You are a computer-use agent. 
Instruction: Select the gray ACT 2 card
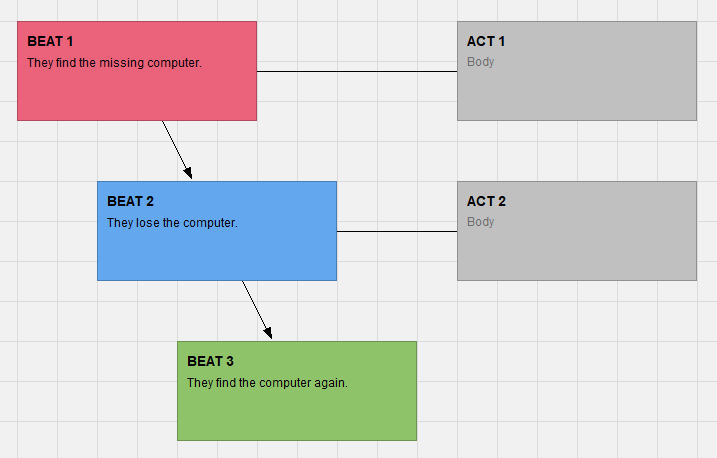click(x=577, y=254)
